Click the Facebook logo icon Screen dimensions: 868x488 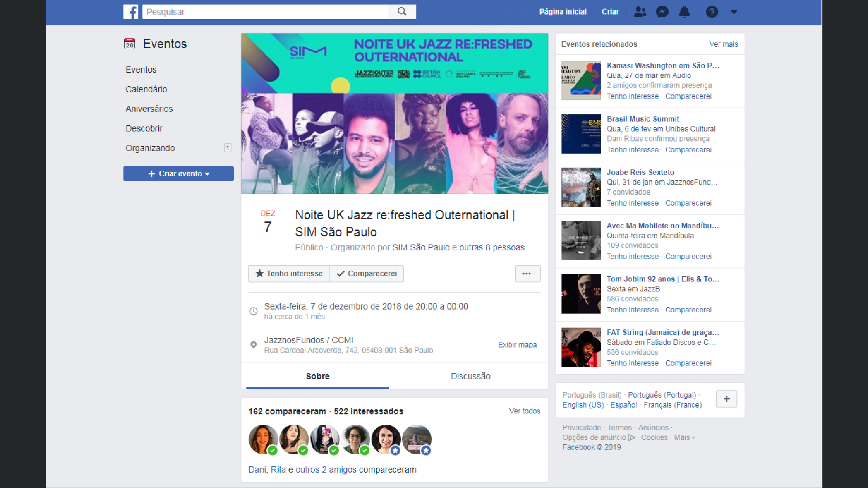click(x=131, y=12)
